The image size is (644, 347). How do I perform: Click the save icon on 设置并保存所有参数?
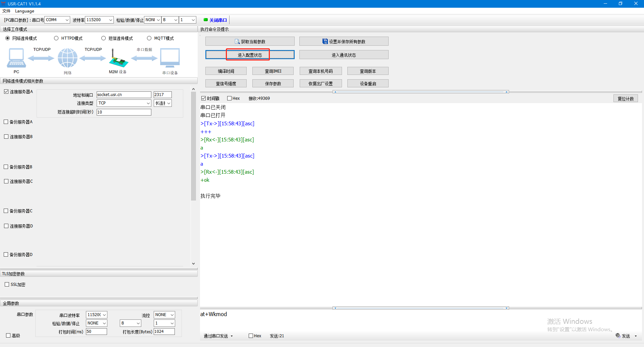coord(325,42)
